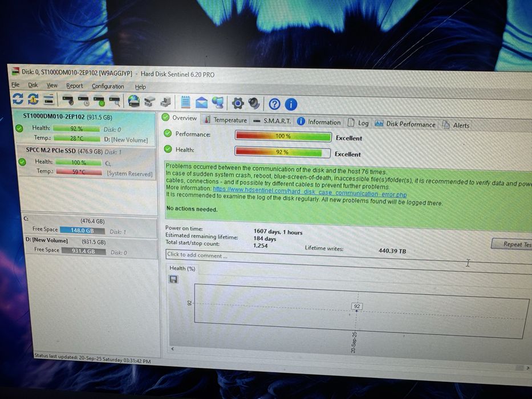
Task: Switch to the Temperature tab
Action: coord(226,120)
